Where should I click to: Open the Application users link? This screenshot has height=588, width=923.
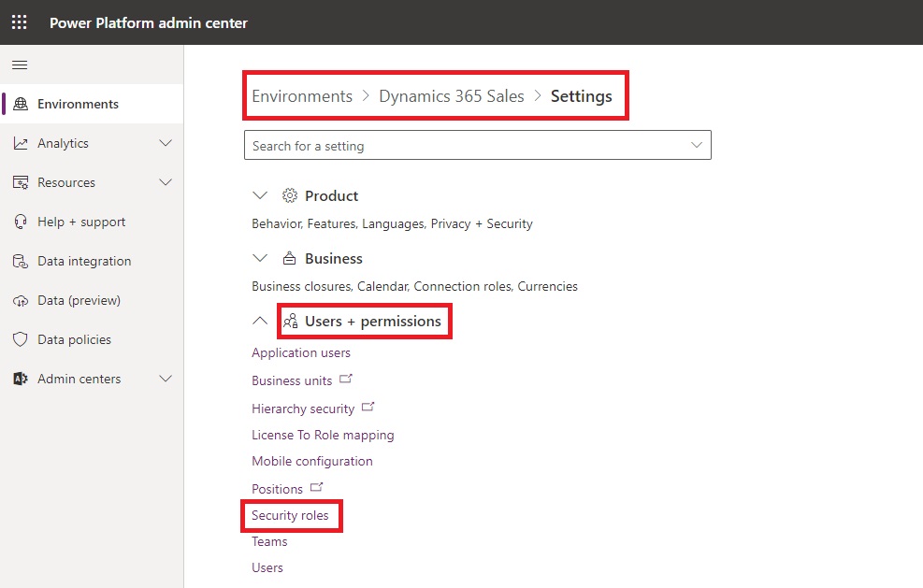pyautogui.click(x=301, y=352)
